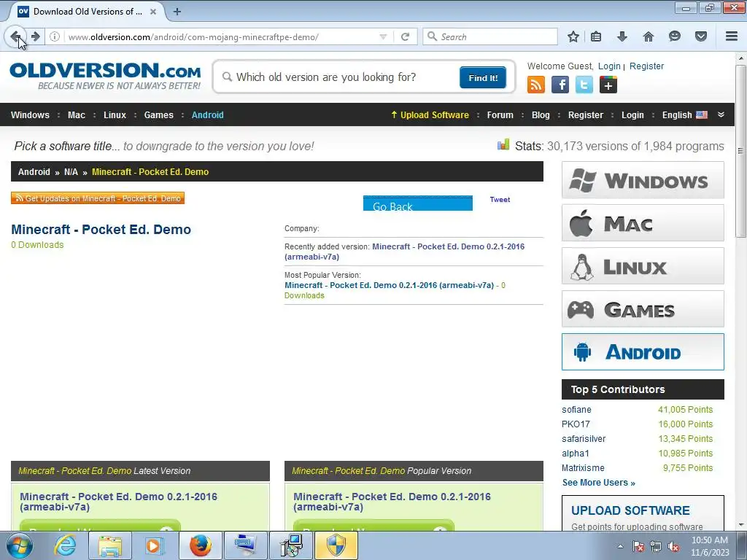Open the Mac menu item
Viewport: 747px width, 560px height.
pos(76,114)
